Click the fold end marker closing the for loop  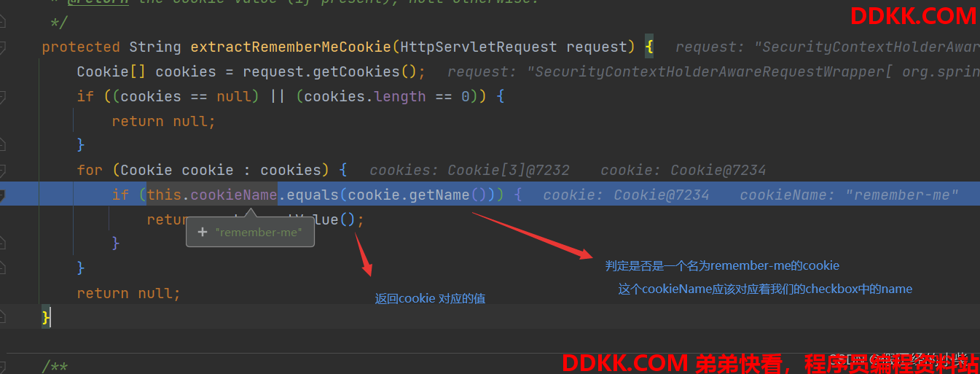[2, 268]
